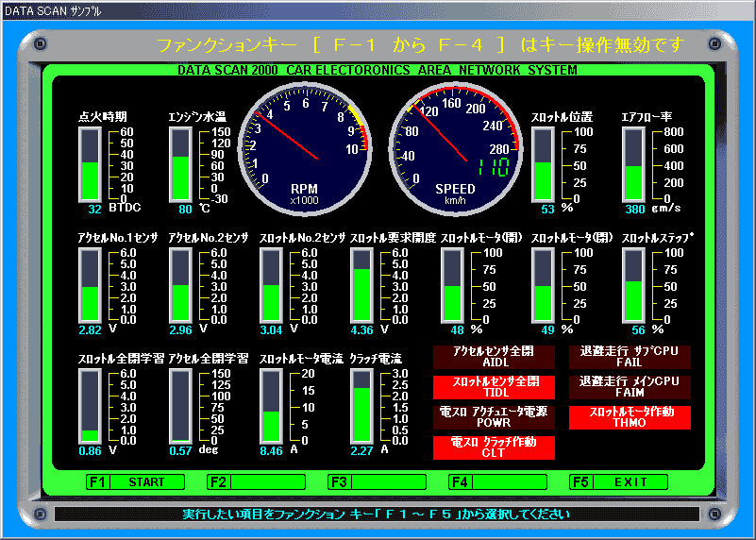Click the voltage value 2.96
Viewport: 756px width, 540px height.
[181, 330]
